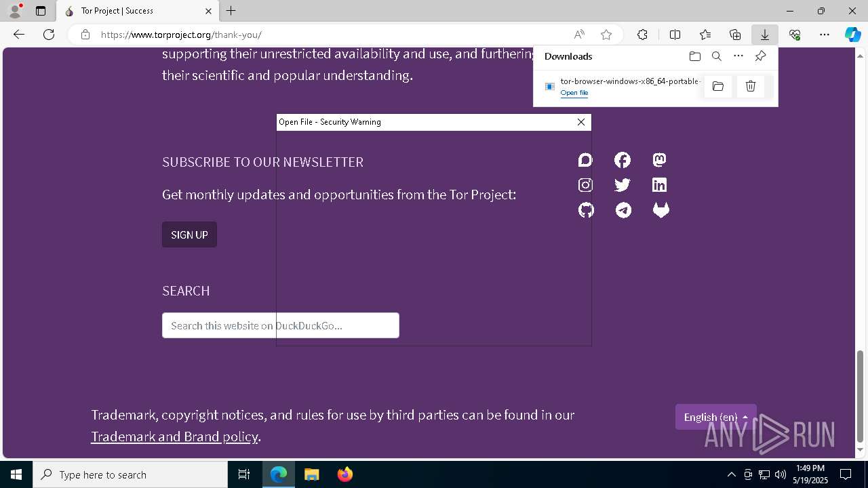Expand the English (en) language dropdown
The height and width of the screenshot is (488, 868).
point(715,417)
